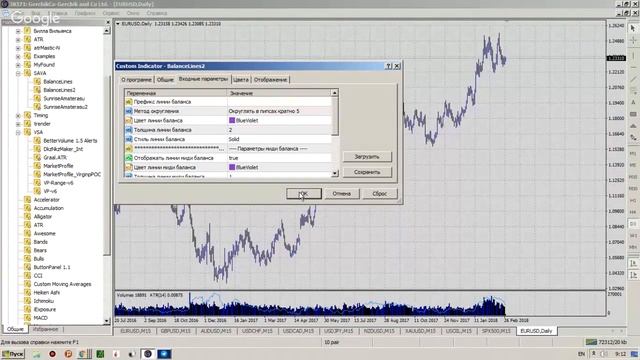The image size is (640, 360).
Task: Click the 'true' value for 'Отображать линии миди баланса'
Action: (x=233, y=158)
